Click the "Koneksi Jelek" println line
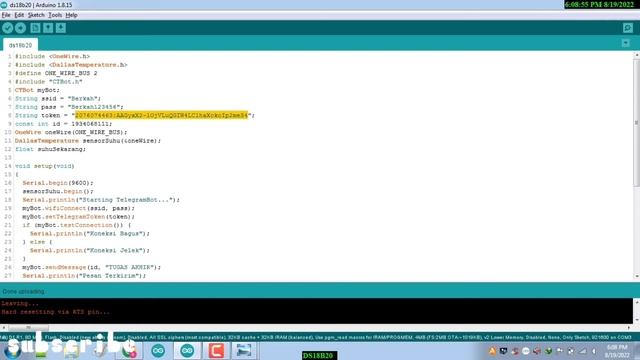Image resolution: width=640 pixels, height=360 pixels. 90,250
